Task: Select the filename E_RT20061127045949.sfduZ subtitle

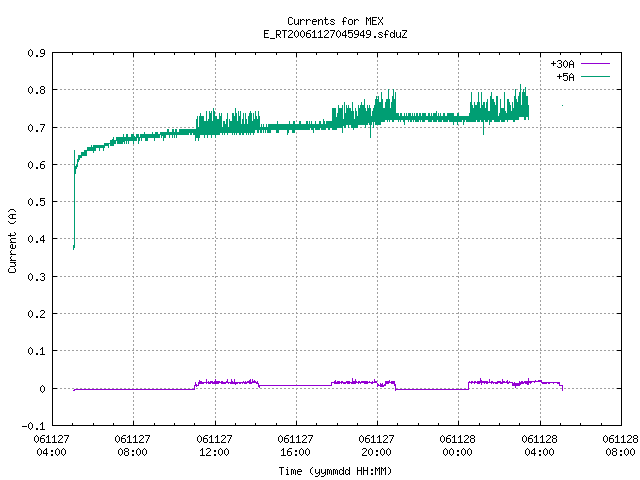Action: click(335, 34)
